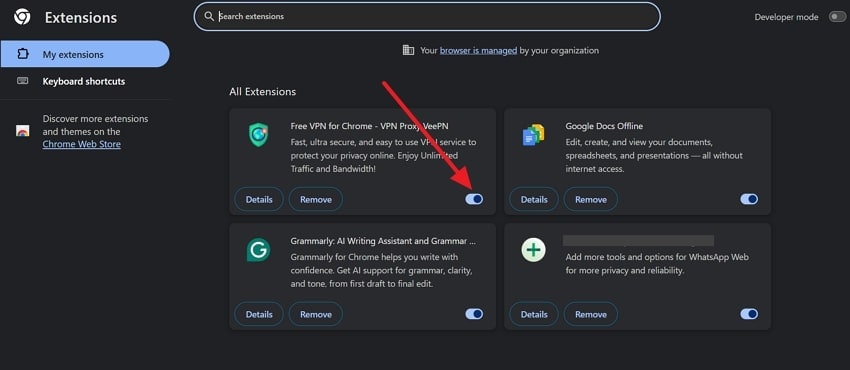Click the My extensions puzzle icon
The width and height of the screenshot is (850, 370).
[22, 54]
